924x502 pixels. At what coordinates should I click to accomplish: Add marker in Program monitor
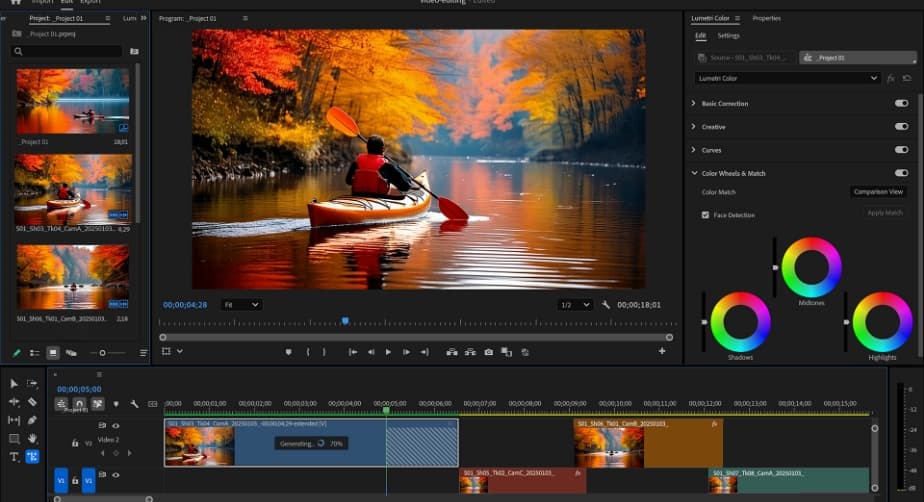point(288,352)
